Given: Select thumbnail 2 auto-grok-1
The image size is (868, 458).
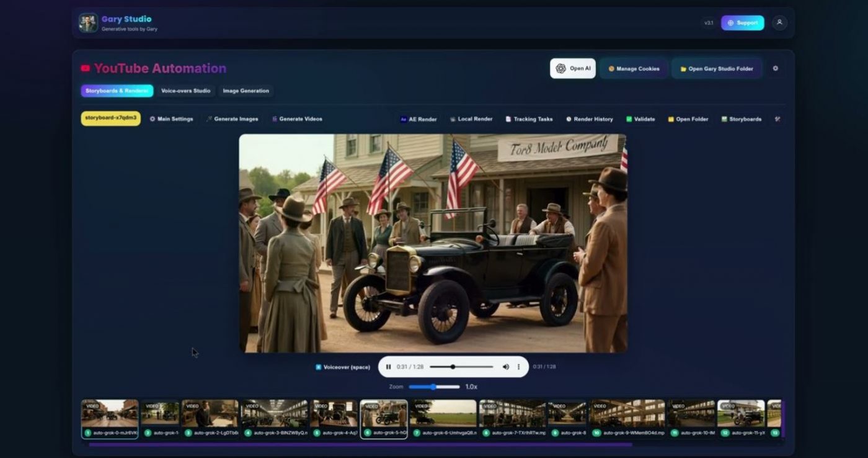Looking at the screenshot, I should [x=160, y=419].
